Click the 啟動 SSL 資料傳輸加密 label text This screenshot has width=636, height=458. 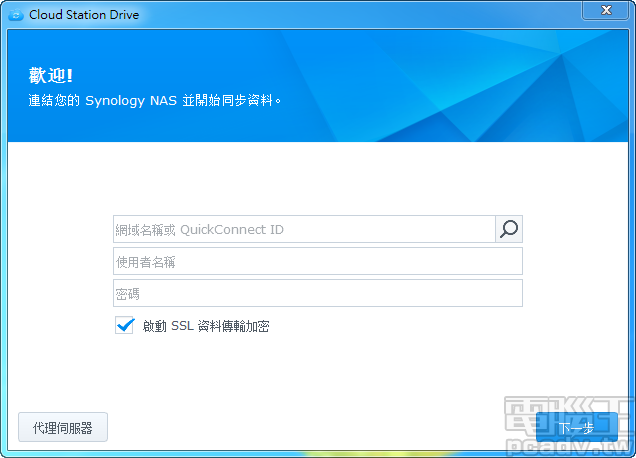(206, 326)
